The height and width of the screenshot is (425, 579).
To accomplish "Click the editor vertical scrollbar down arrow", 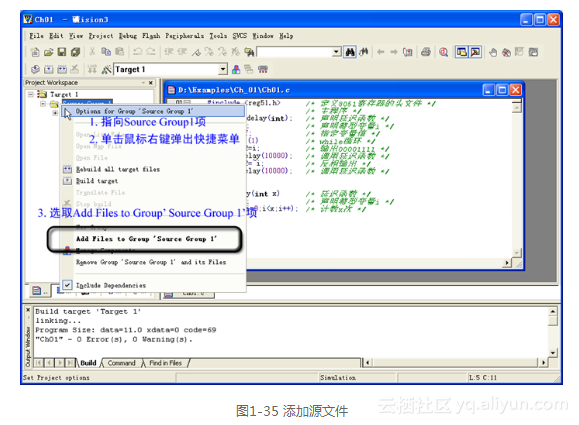I will click(x=517, y=252).
